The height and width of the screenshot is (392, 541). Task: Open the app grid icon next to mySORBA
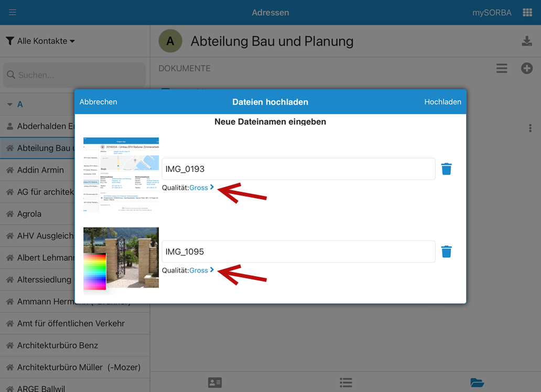[527, 13]
